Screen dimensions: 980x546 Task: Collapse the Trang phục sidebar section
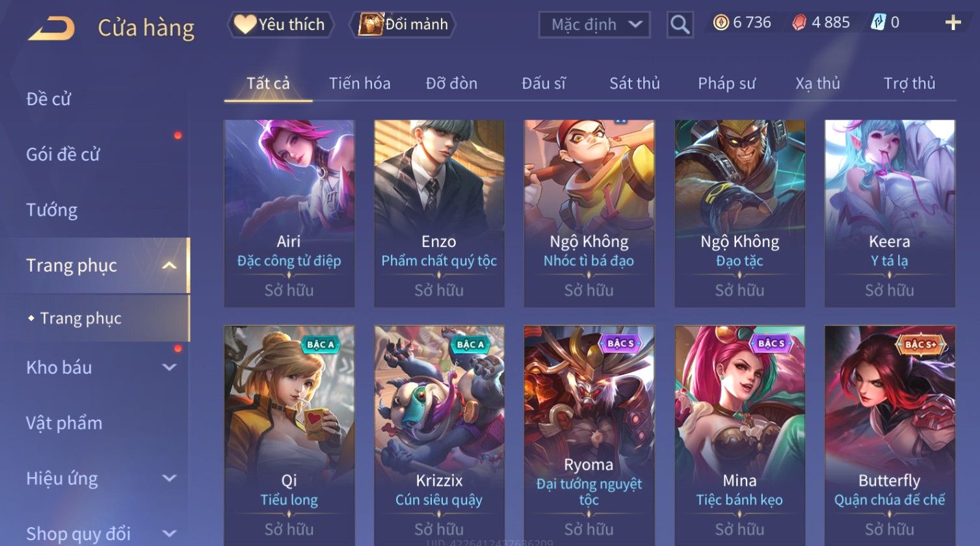pyautogui.click(x=169, y=265)
